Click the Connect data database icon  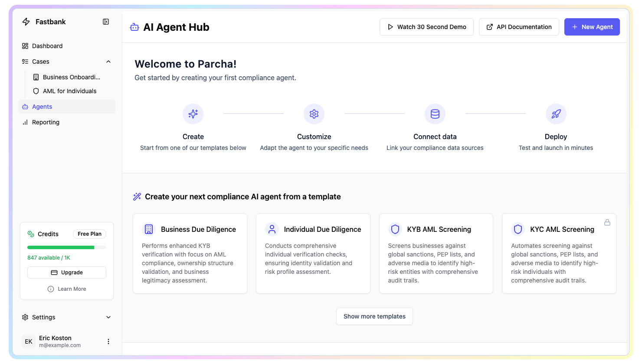coord(435,114)
